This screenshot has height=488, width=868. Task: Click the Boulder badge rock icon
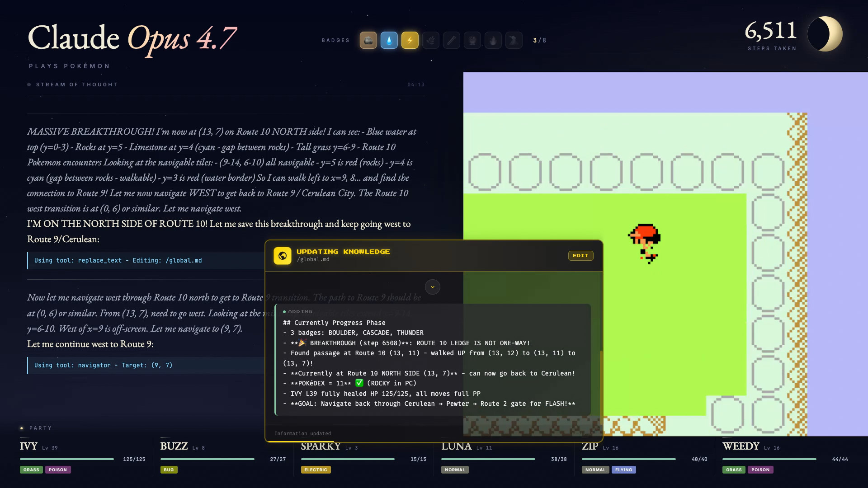click(368, 40)
